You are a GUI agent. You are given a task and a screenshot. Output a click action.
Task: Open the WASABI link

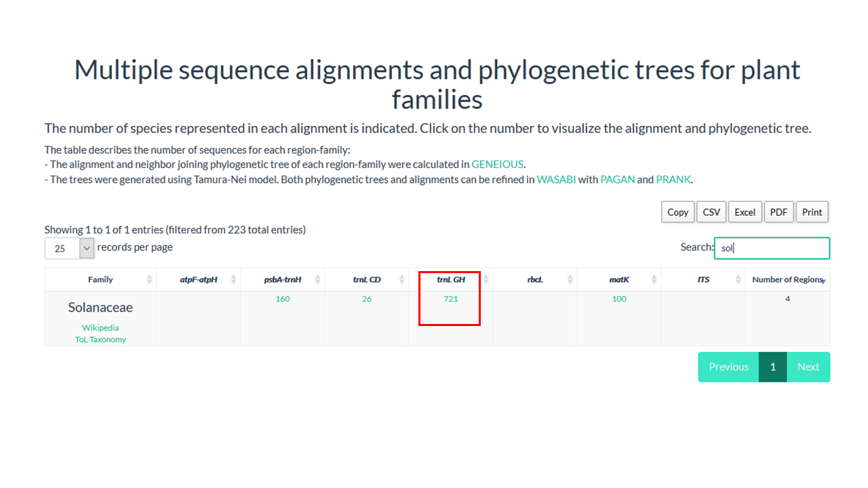pos(556,180)
